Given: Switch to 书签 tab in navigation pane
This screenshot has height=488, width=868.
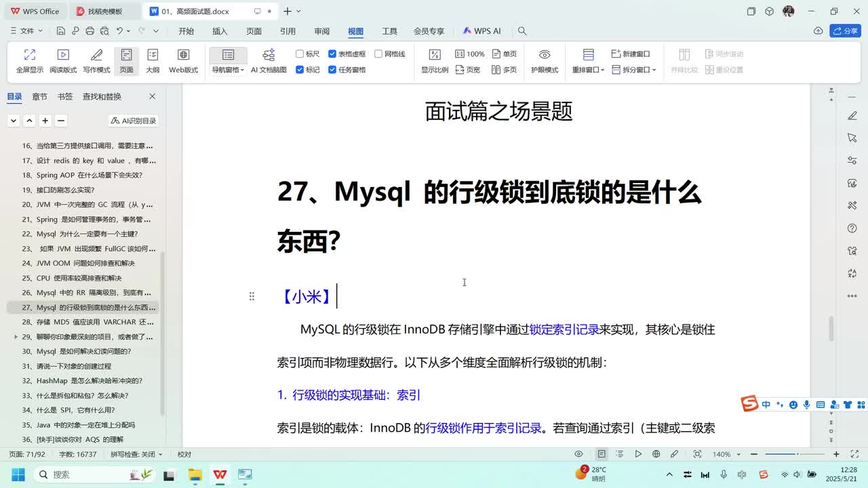Looking at the screenshot, I should (65, 96).
